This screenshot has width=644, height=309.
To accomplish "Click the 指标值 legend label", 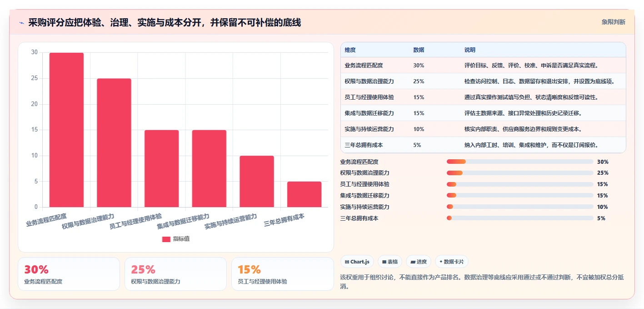I will pos(181,239).
